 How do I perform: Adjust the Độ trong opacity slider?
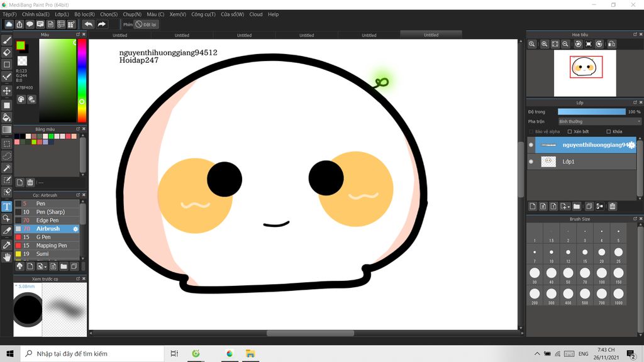(x=591, y=112)
